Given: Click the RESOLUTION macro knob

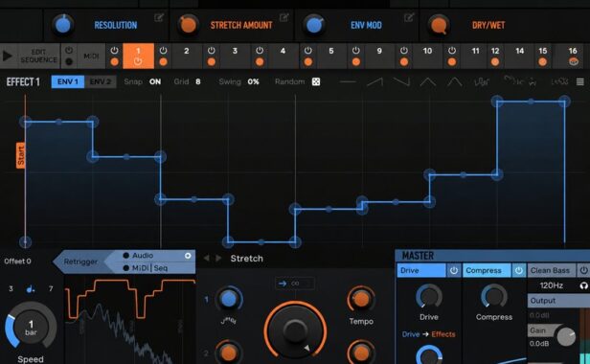Looking at the screenshot, I should 63,25.
